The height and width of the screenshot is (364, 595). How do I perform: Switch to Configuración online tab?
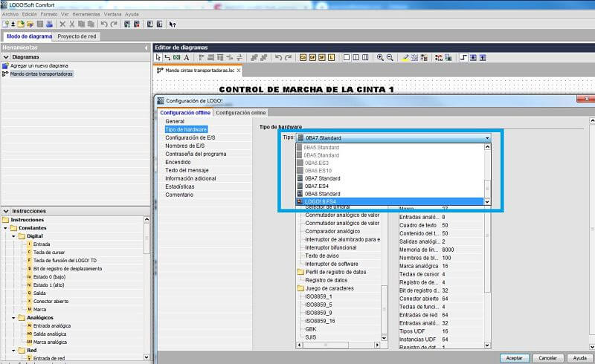[241, 112]
